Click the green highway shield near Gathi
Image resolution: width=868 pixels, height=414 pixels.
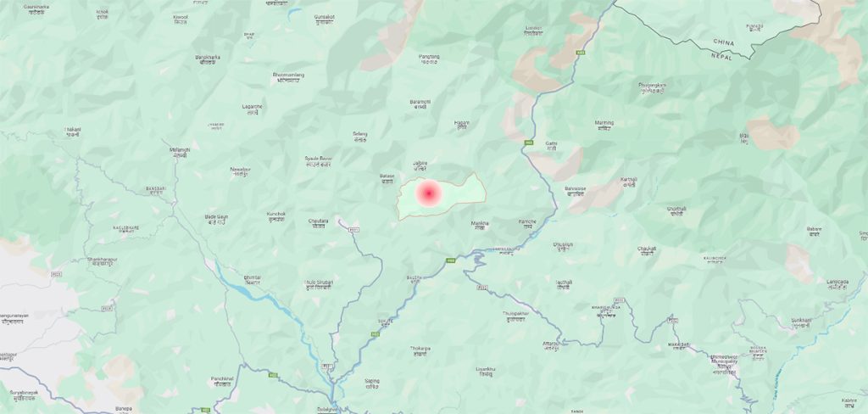pos(529,143)
